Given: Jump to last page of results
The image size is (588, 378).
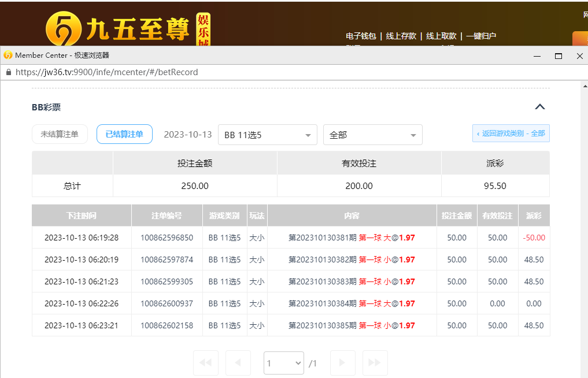Looking at the screenshot, I should 375,363.
